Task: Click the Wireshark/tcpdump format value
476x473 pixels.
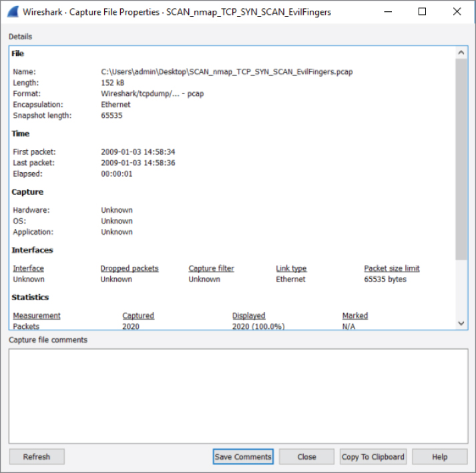Action: [152, 94]
